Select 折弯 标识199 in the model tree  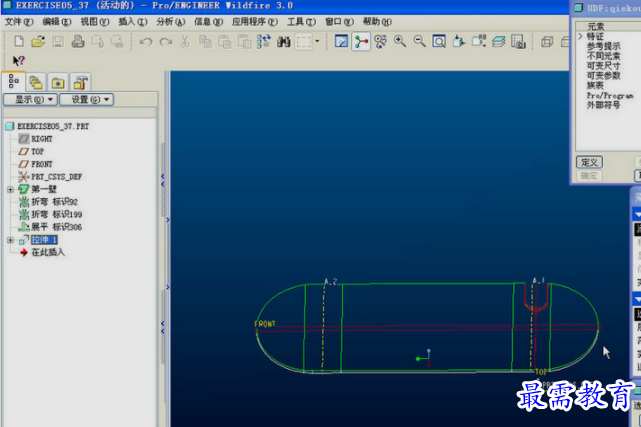coord(56,215)
